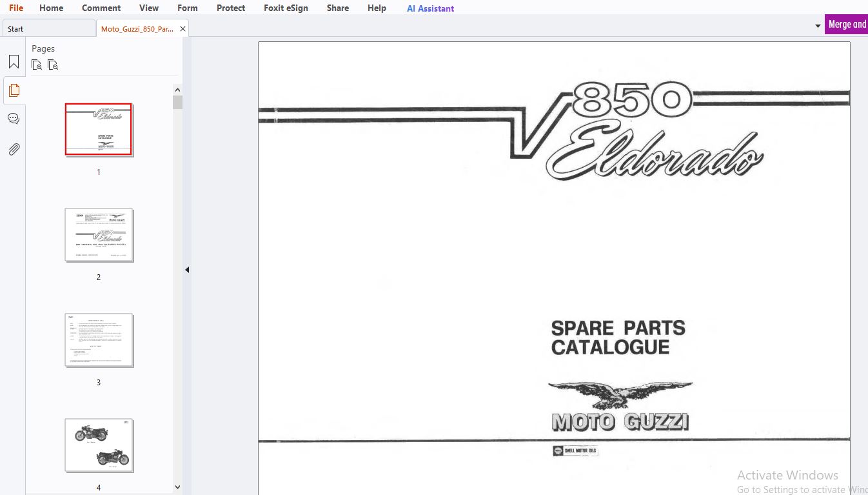Click the MOTO GUZZI logo text
Screen dimensions: 868x495
(x=620, y=422)
